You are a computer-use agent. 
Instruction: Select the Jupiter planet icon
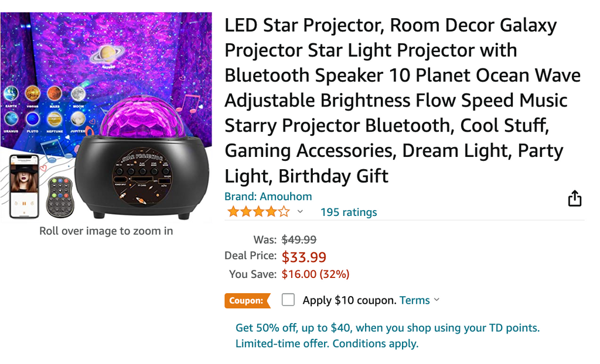click(77, 118)
